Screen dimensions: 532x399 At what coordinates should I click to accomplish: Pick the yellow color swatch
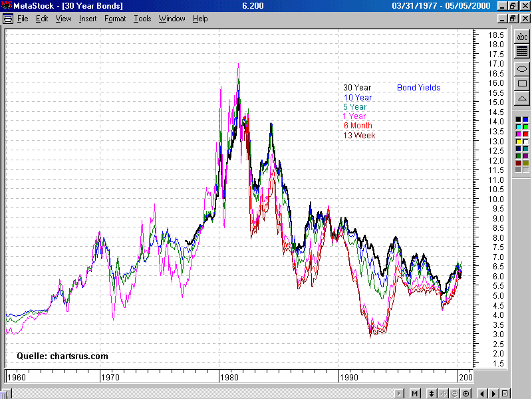pos(518,142)
